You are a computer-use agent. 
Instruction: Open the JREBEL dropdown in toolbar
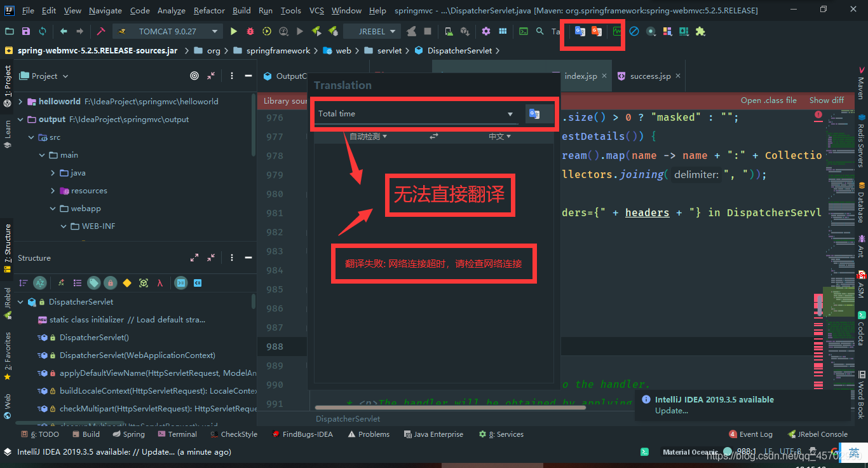tap(372, 31)
